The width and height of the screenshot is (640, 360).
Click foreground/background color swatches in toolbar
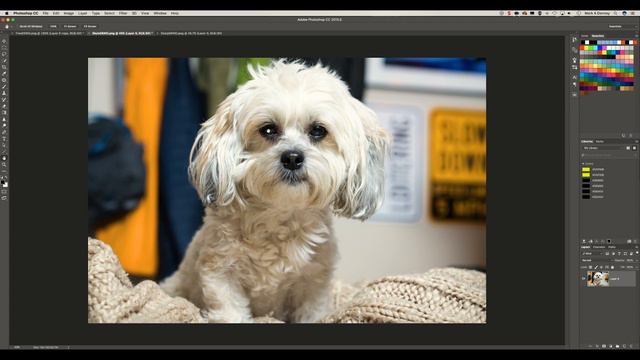pos(4,183)
